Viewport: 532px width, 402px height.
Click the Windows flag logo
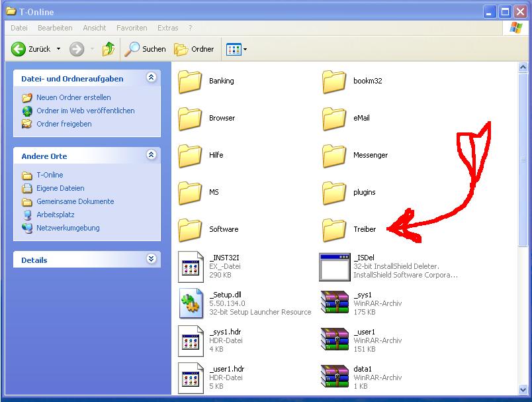515,28
